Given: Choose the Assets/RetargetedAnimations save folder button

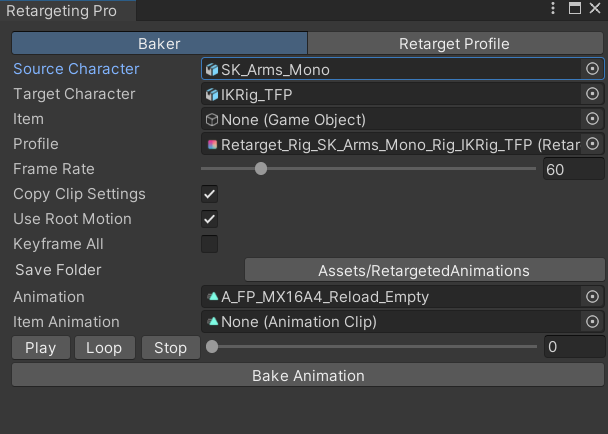Looking at the screenshot, I should (424, 270).
